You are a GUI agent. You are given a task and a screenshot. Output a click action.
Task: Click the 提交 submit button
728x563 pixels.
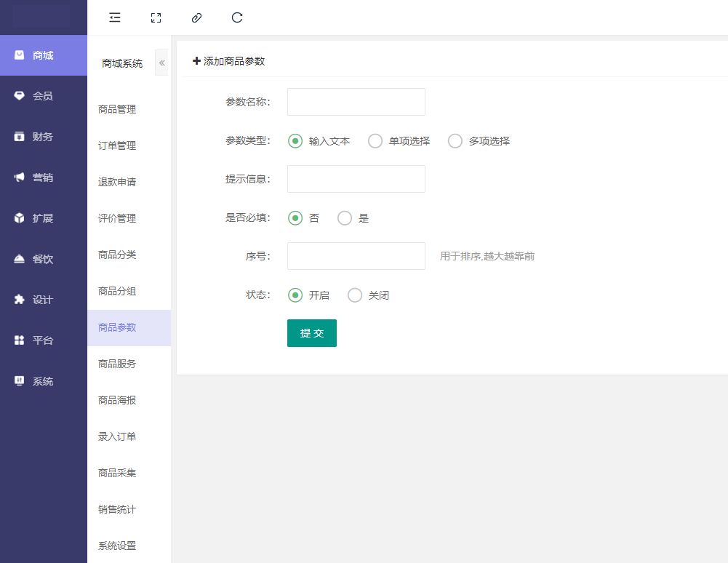pos(311,333)
